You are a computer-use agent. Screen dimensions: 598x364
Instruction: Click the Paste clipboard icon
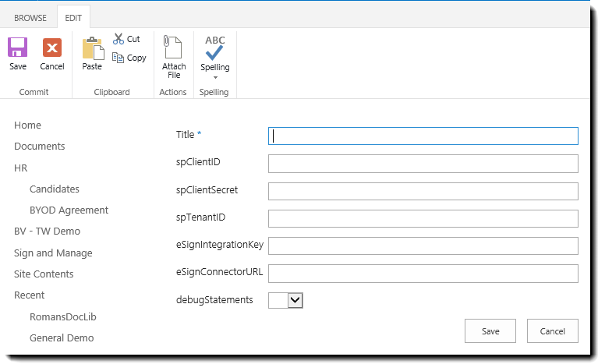[x=92, y=48]
